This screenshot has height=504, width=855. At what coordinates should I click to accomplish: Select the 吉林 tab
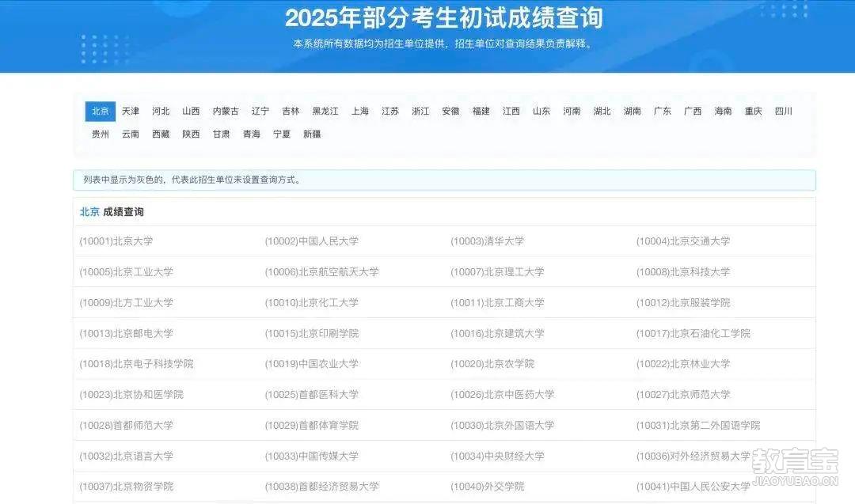click(x=291, y=111)
